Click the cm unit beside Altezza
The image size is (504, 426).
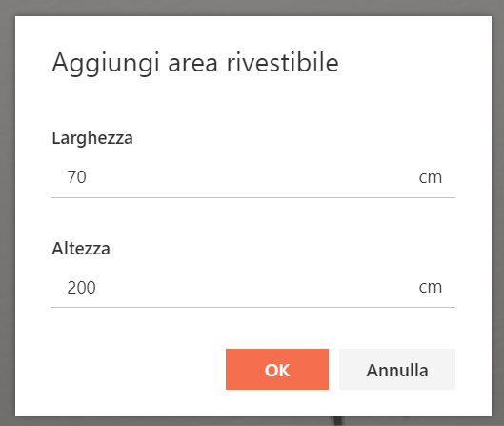click(431, 288)
